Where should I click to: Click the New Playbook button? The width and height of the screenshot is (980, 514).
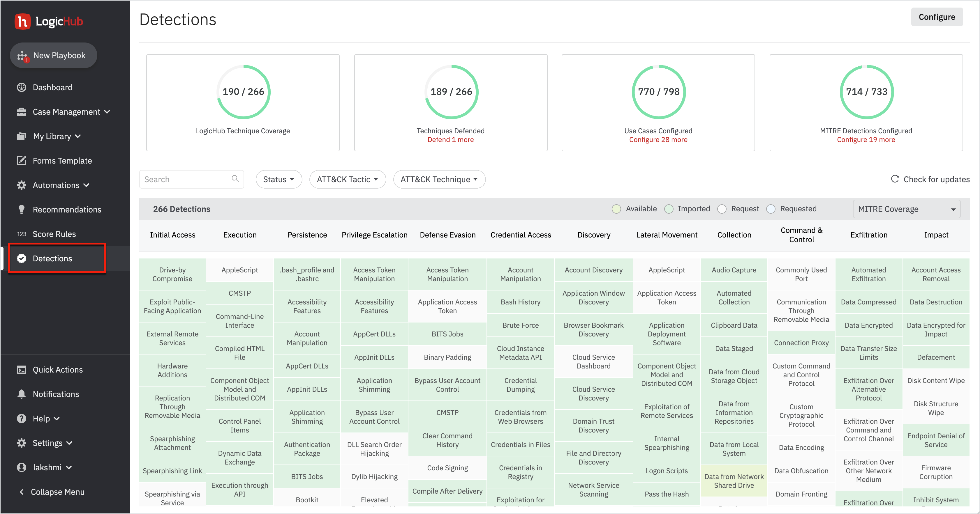point(54,56)
